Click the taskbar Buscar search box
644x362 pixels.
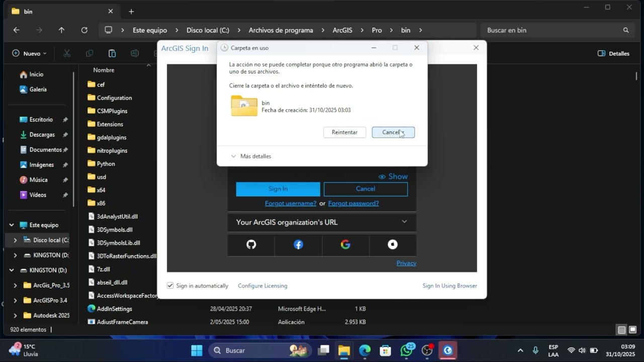260,350
